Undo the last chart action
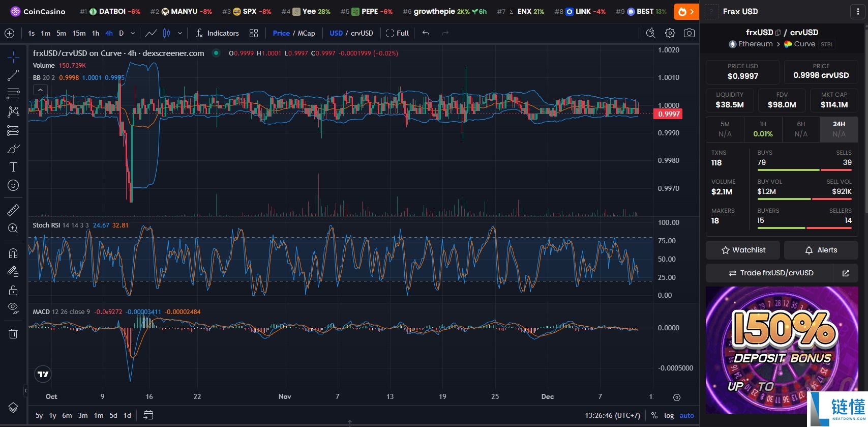Screen dimensions: 868x427 click(x=426, y=33)
